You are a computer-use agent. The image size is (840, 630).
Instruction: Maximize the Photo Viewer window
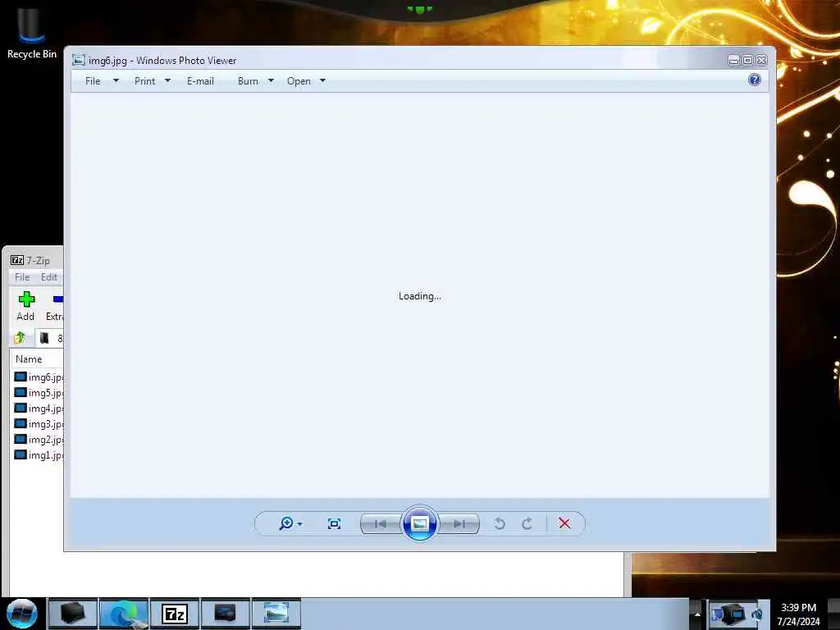tap(747, 61)
